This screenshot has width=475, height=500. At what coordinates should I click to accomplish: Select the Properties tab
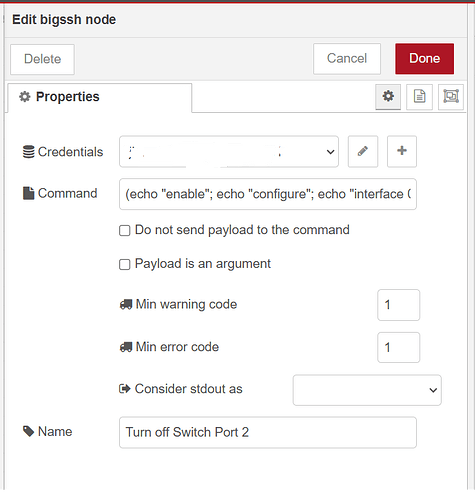(x=100, y=97)
